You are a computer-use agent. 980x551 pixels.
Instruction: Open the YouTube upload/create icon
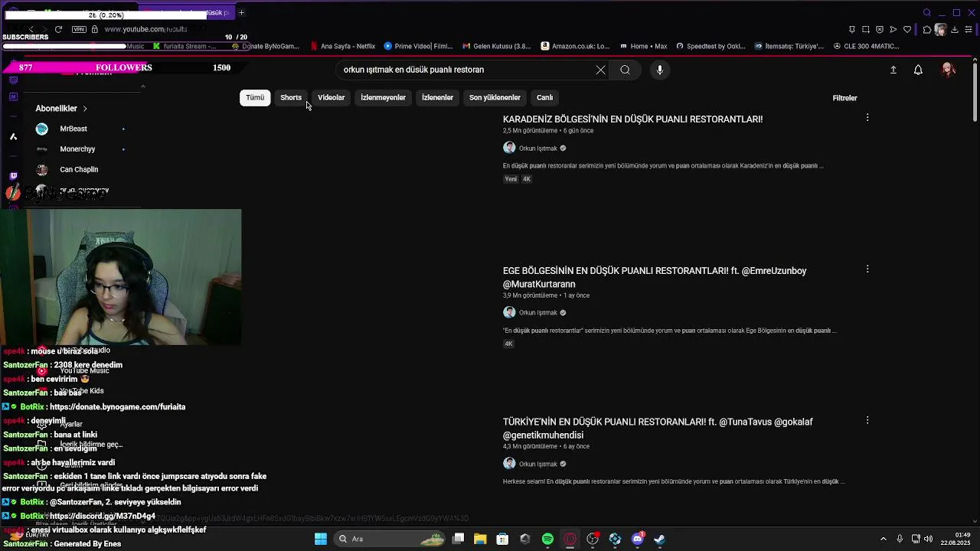(893, 70)
